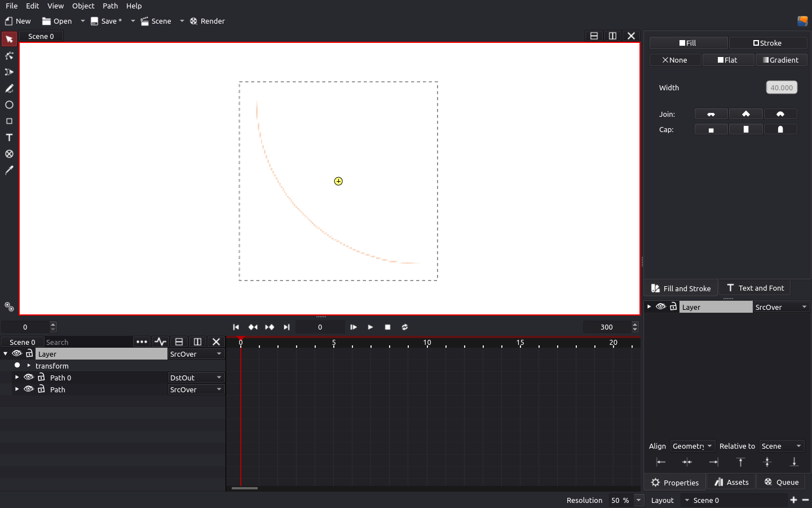The height and width of the screenshot is (508, 812).
Task: Select the color picker eyedropper tool
Action: tap(9, 170)
